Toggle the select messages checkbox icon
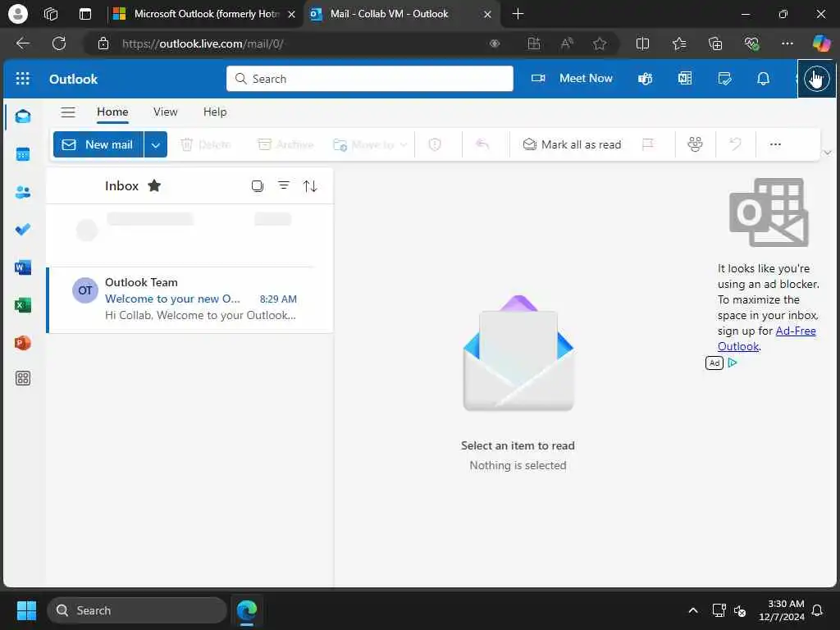Screen dimensions: 840x630 tap(258, 186)
